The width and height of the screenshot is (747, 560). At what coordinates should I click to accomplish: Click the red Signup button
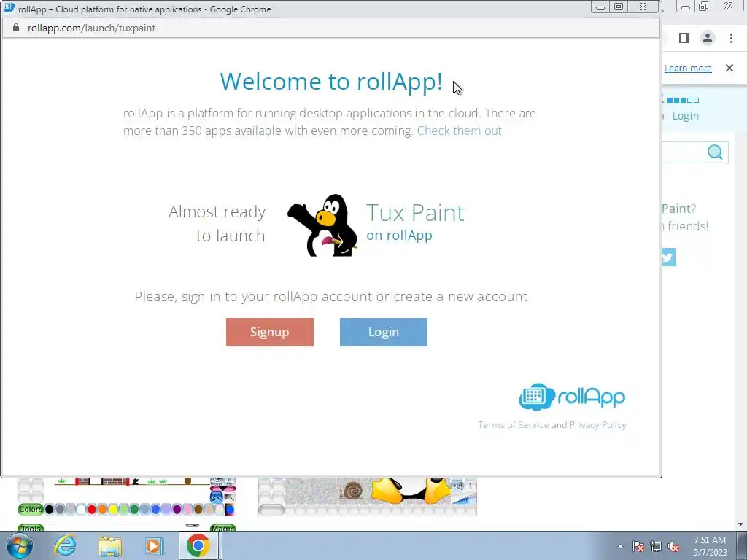tap(270, 332)
